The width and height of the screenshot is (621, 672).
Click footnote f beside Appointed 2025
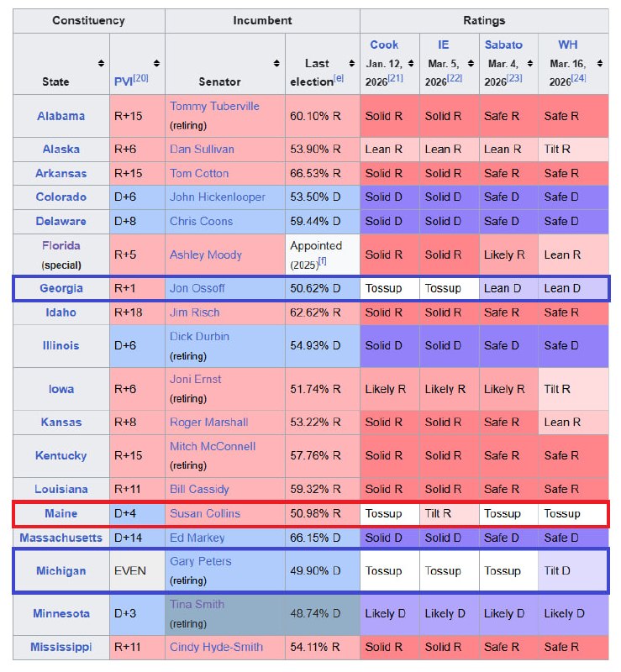(x=322, y=261)
